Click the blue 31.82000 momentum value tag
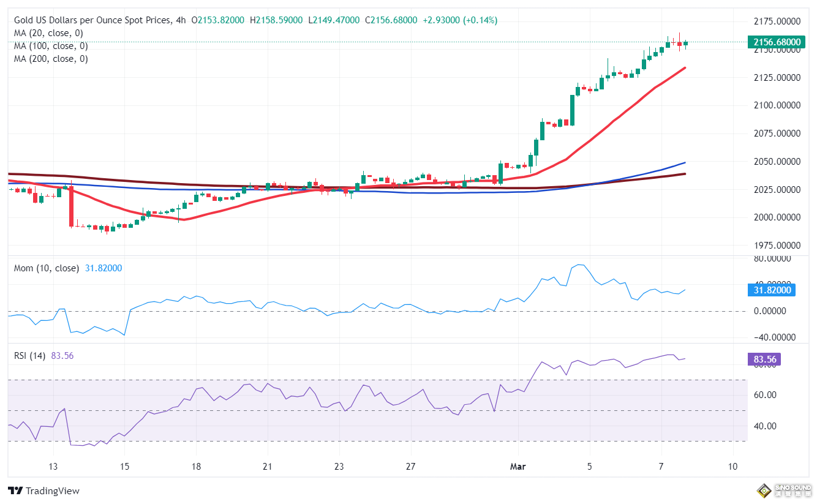The width and height of the screenshot is (817, 504). pyautogui.click(x=772, y=290)
